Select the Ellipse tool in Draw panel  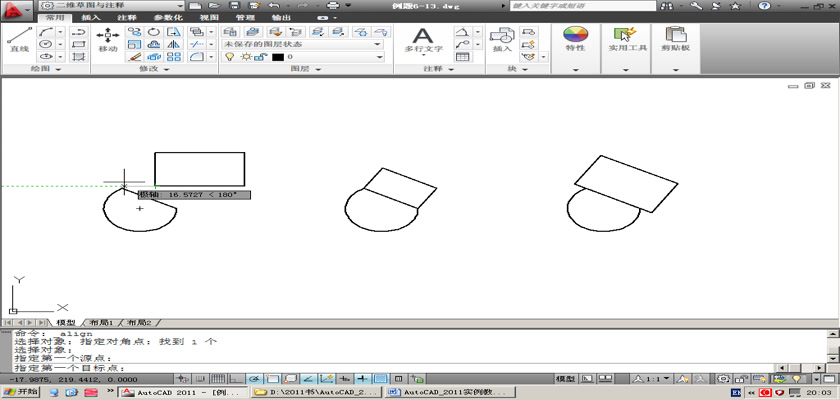point(46,57)
